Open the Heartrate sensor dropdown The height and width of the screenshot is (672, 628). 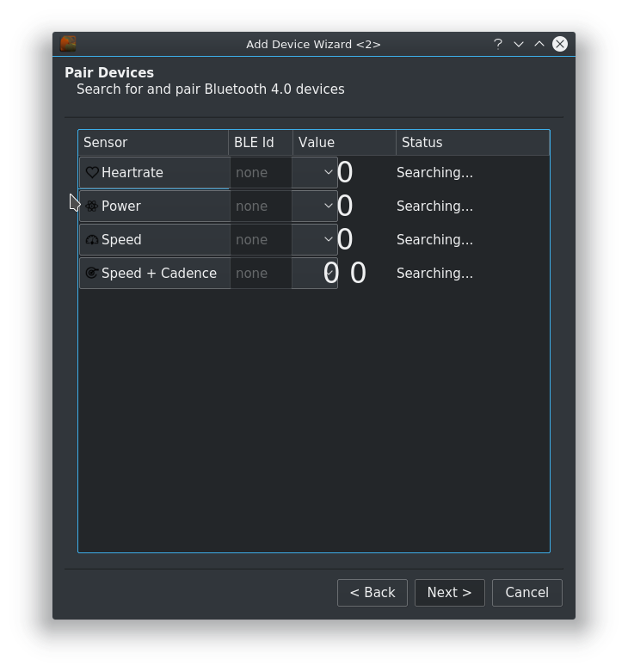point(329,172)
